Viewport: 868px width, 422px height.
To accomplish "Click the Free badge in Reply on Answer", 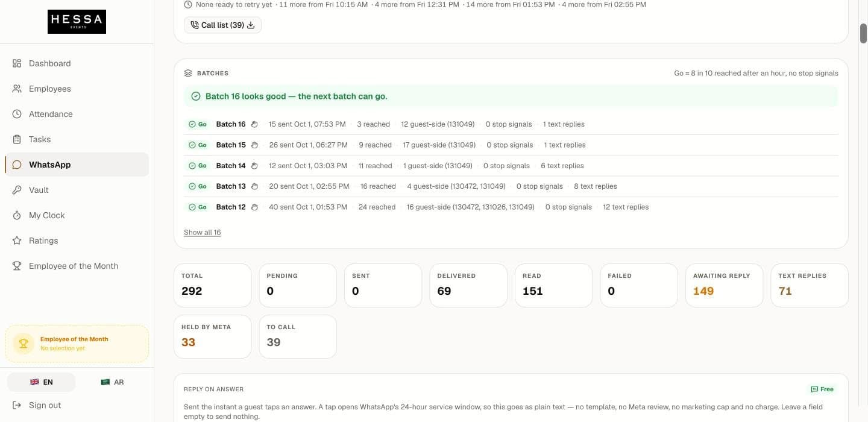I will pyautogui.click(x=823, y=389).
